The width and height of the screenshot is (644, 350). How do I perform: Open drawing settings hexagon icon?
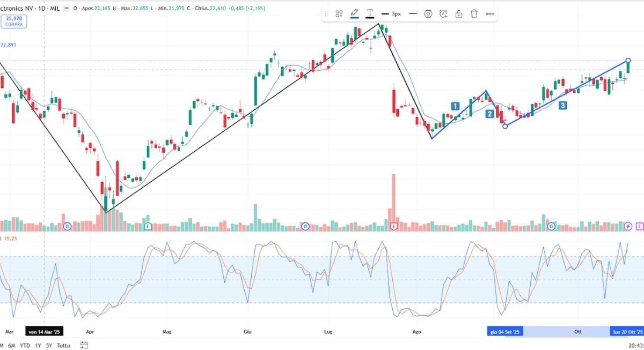click(x=428, y=14)
